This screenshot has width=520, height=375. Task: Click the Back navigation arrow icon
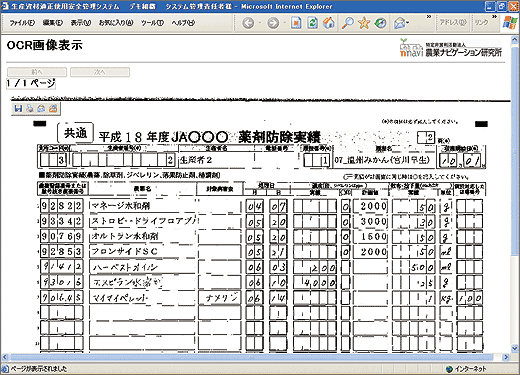(x=248, y=23)
